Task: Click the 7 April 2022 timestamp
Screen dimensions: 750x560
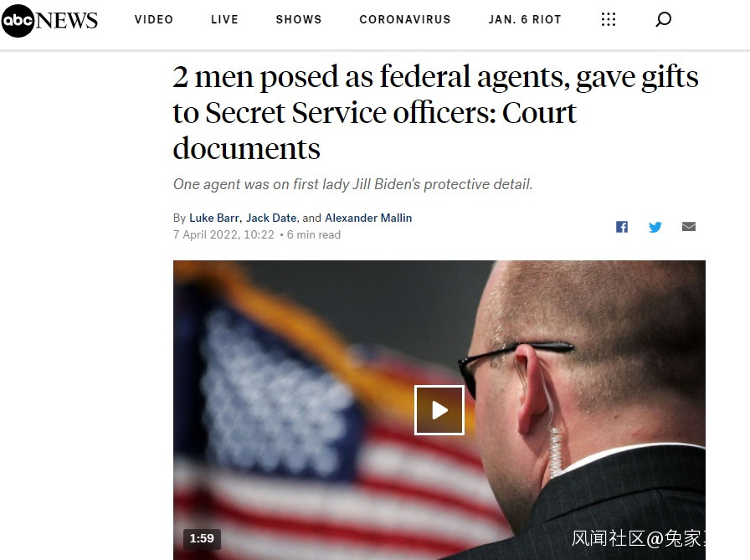Action: (x=223, y=235)
